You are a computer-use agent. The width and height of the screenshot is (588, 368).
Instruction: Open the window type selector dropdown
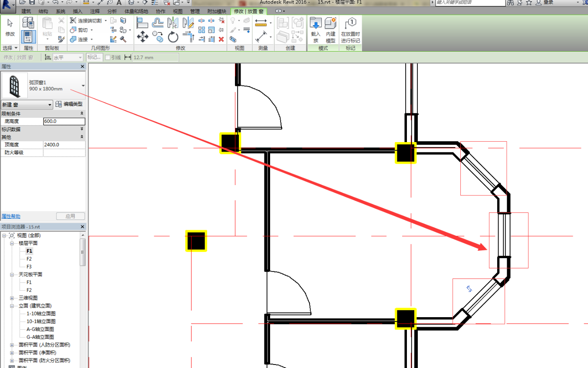point(83,86)
